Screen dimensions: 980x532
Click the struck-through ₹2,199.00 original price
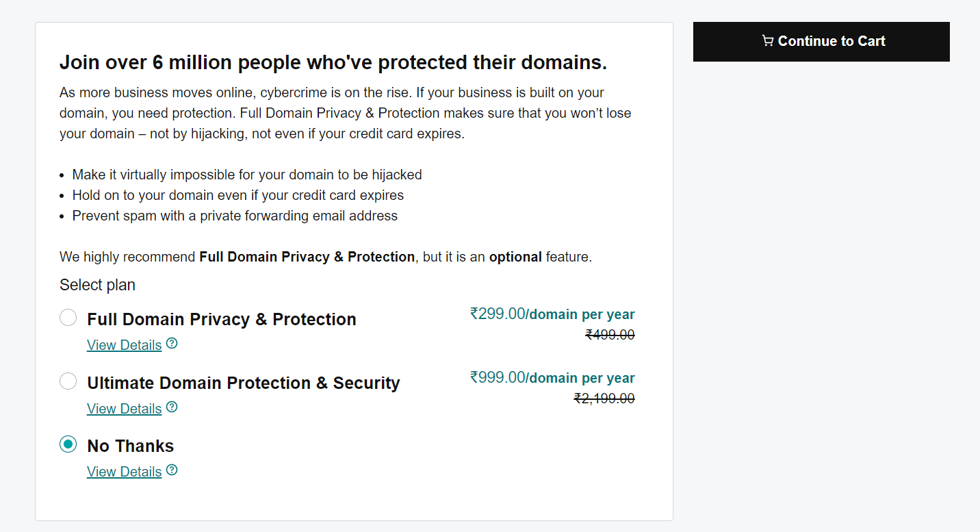point(604,398)
